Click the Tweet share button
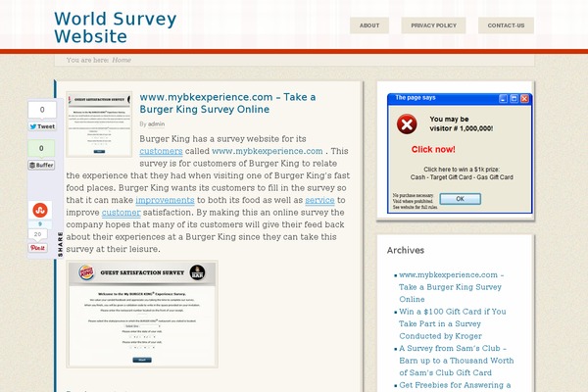 [42, 126]
